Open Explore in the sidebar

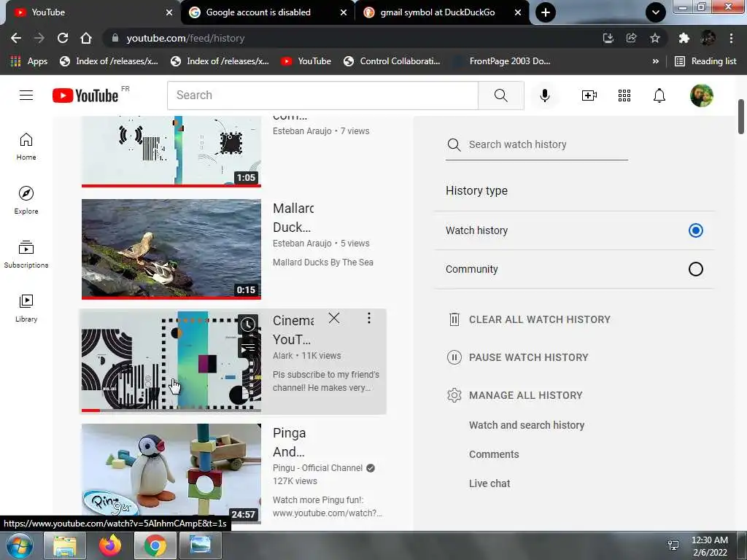[26, 200]
